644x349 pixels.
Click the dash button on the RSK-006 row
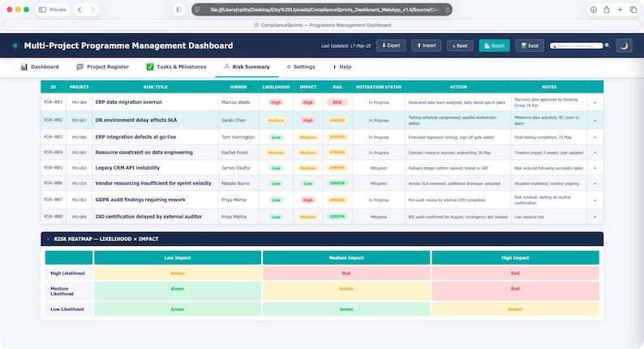[595, 183]
